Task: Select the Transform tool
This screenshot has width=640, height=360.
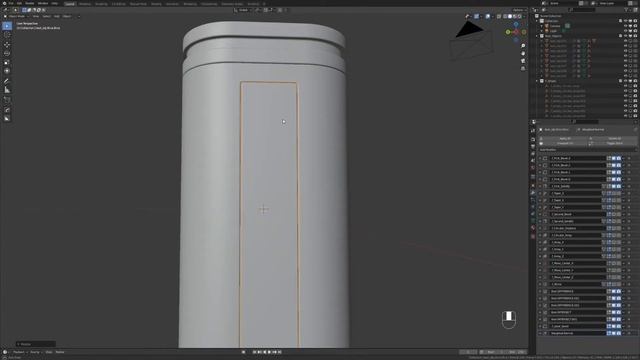Action: tap(7, 71)
